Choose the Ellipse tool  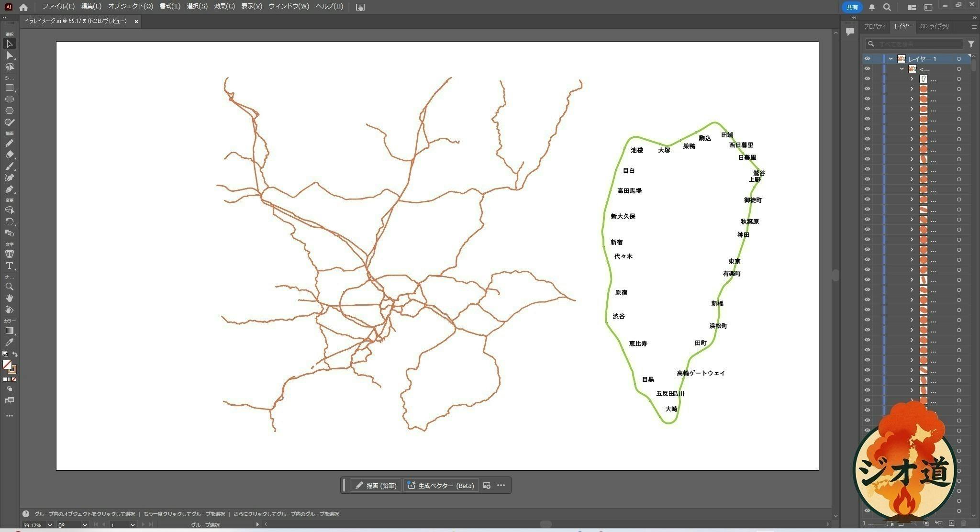[x=10, y=99]
